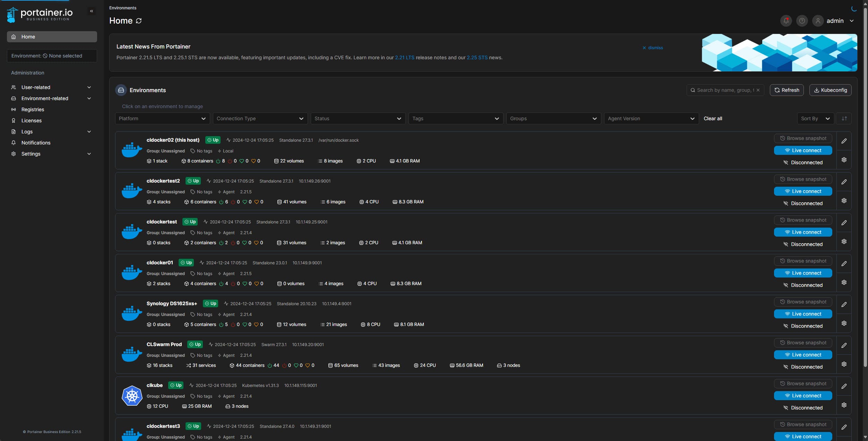The height and width of the screenshot is (441, 868).
Task: Click Clear all filters
Action: 713,118
